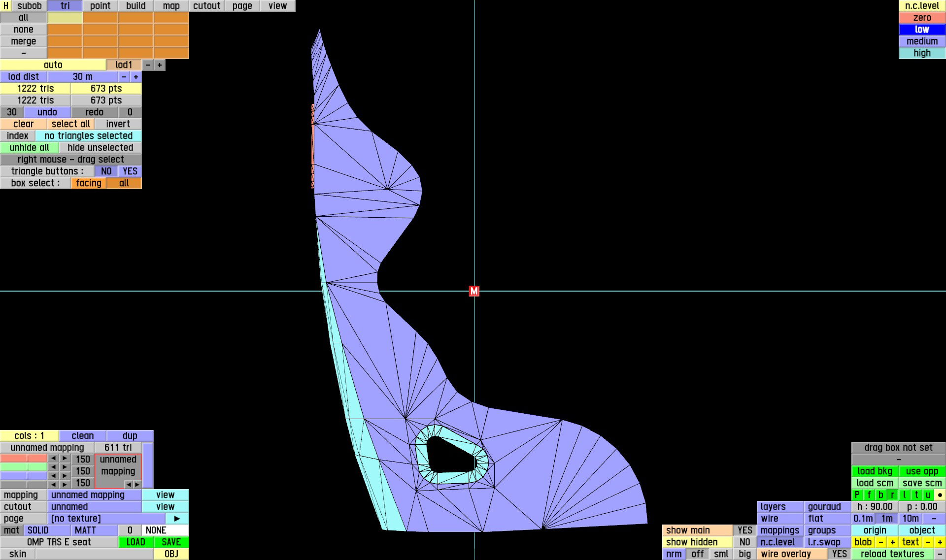Click the 'select all' button
This screenshot has width=946, height=560.
pos(70,124)
